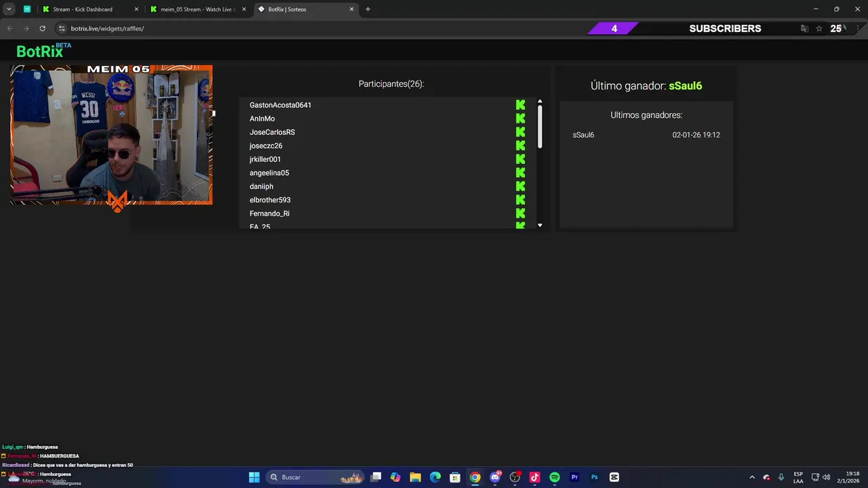This screenshot has width=868, height=488.
Task: Select participant jrkiller001
Action: 265,159
